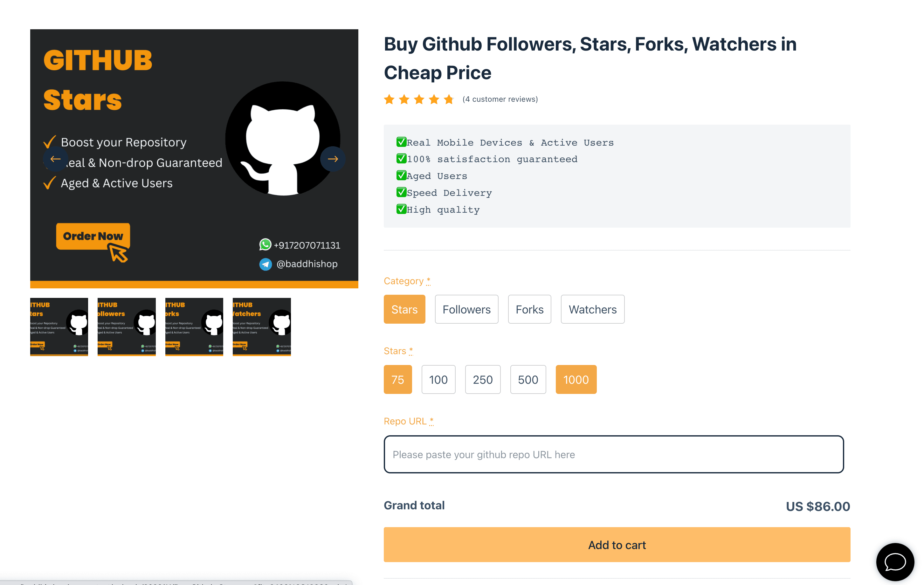Click '100% satisfaction guaranteed' text
Viewport: 924px width, 585px height.
tap(492, 159)
